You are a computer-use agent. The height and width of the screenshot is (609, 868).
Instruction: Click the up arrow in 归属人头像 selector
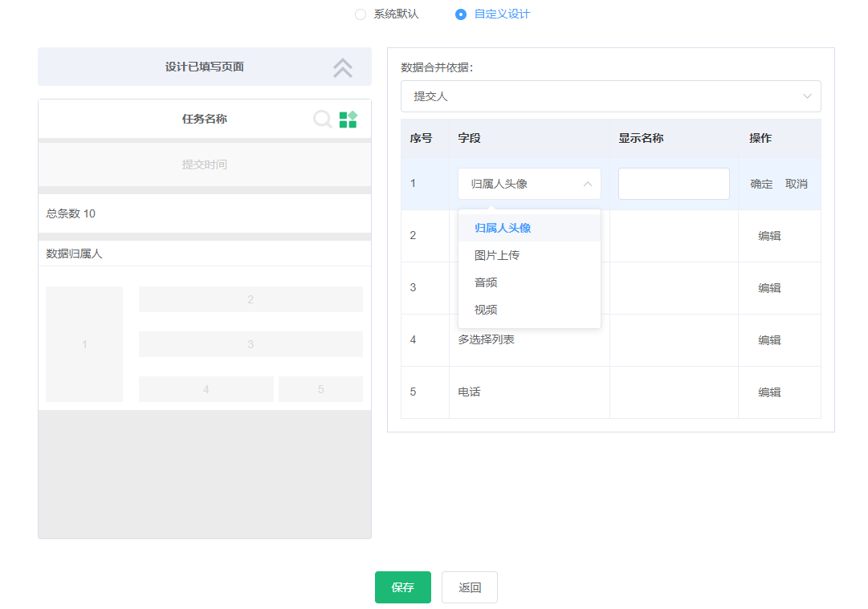tap(588, 184)
